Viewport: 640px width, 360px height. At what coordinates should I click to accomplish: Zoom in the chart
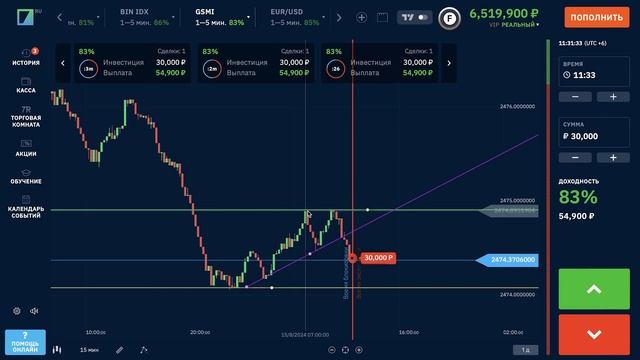click(359, 350)
